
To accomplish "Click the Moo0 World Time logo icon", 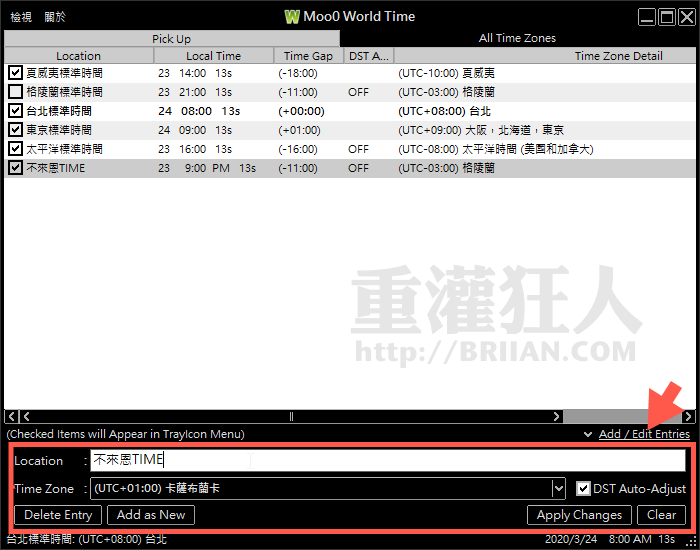I will 292,17.
